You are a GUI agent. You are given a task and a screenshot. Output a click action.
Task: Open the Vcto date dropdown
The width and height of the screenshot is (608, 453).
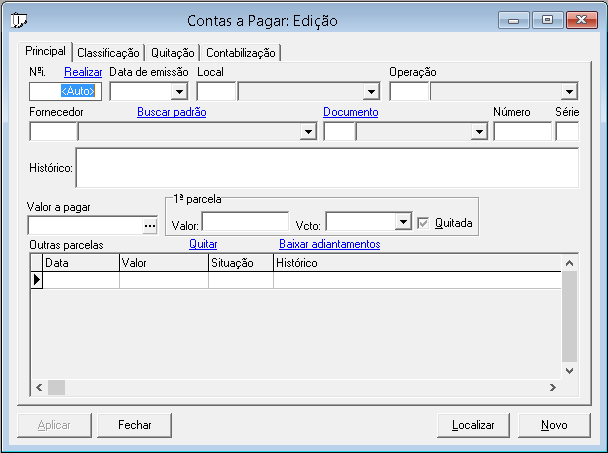(x=403, y=222)
